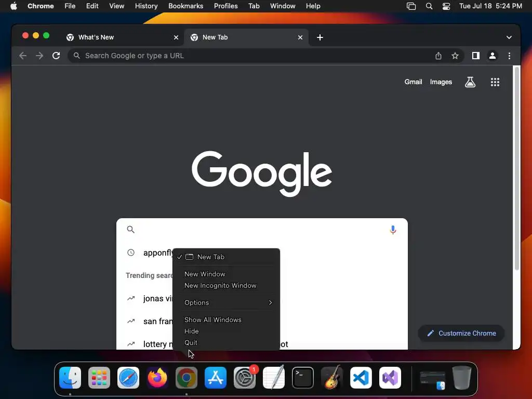This screenshot has height=399, width=532.
Task: Open the History menu
Action: click(146, 6)
